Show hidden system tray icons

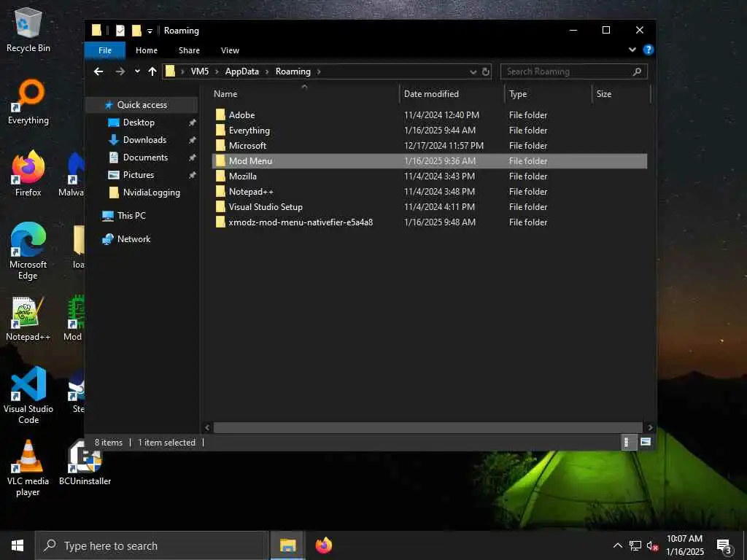617,545
